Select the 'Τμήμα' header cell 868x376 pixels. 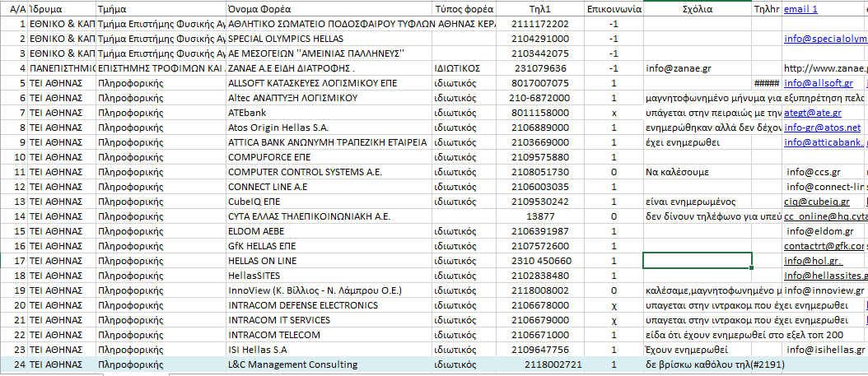click(161, 9)
